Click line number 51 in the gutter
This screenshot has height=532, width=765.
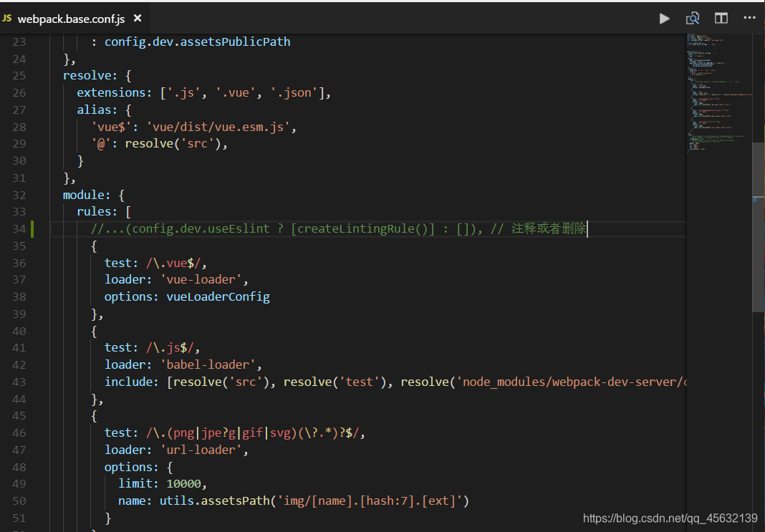point(19,518)
